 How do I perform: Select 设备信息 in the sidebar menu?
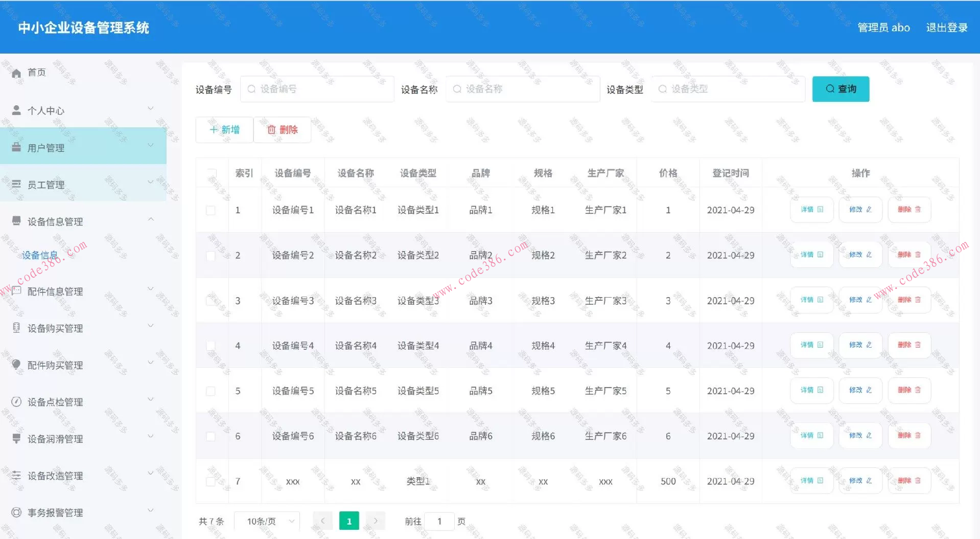click(x=40, y=254)
